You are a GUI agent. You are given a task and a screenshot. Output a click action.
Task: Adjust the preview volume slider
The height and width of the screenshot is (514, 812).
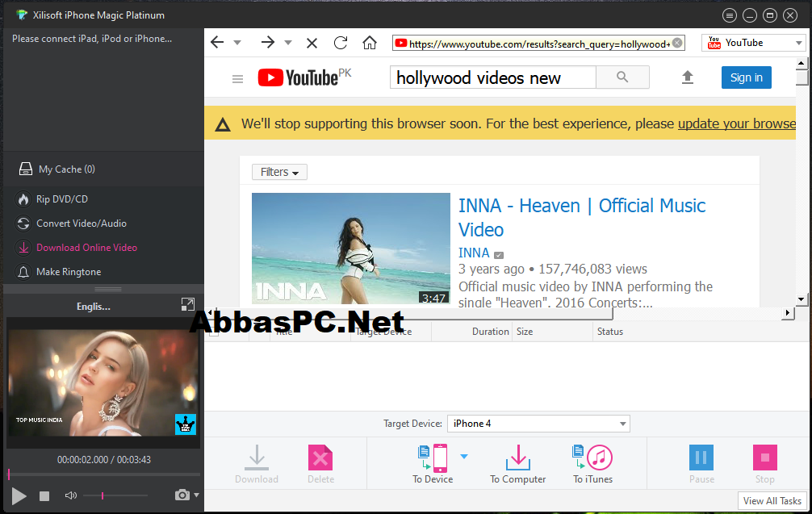(x=115, y=495)
